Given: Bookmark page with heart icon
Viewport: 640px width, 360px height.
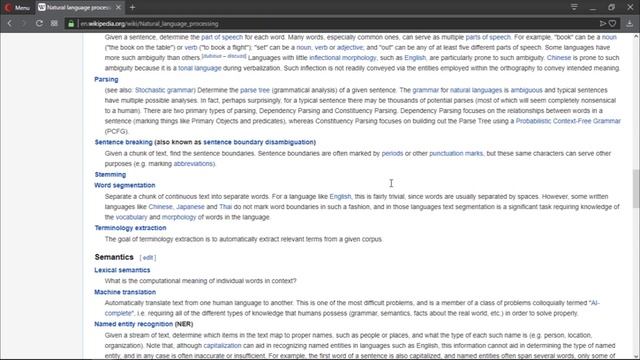Looking at the screenshot, I should (612, 24).
